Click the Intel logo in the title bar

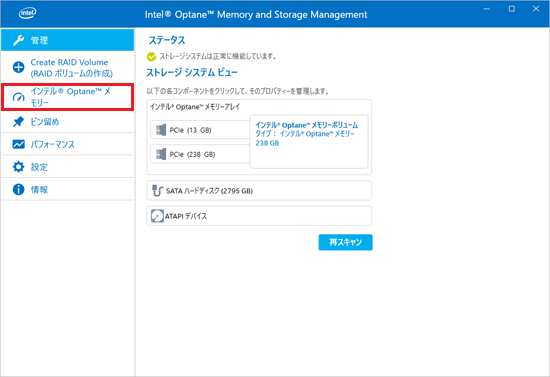pos(28,13)
